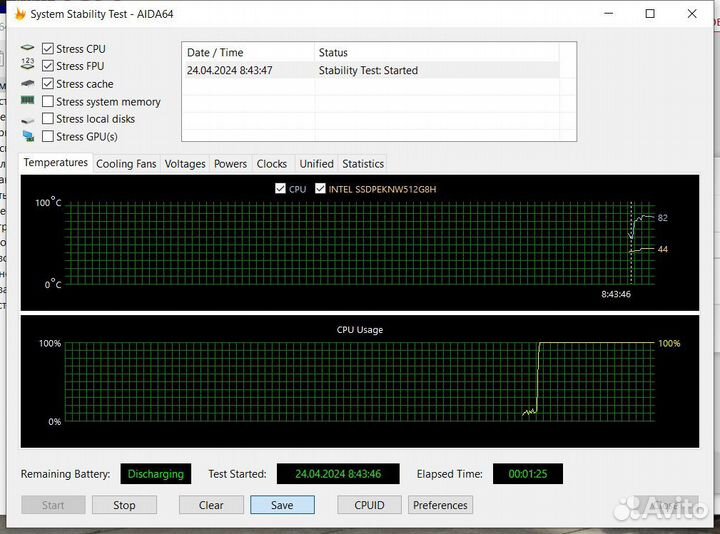Click the CPU chip icon beside Stress CPU

coord(28,47)
